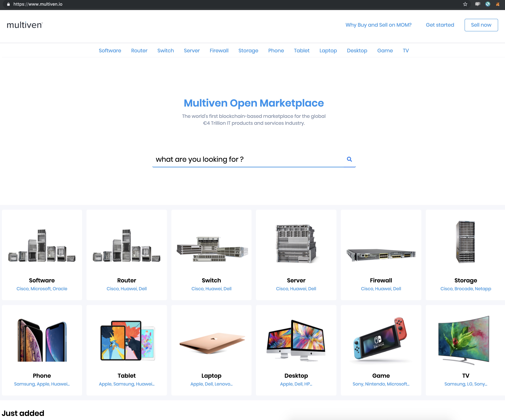Screen dimensions: 505x420
Task: Open the Software tab in category bar
Action: coord(110,50)
